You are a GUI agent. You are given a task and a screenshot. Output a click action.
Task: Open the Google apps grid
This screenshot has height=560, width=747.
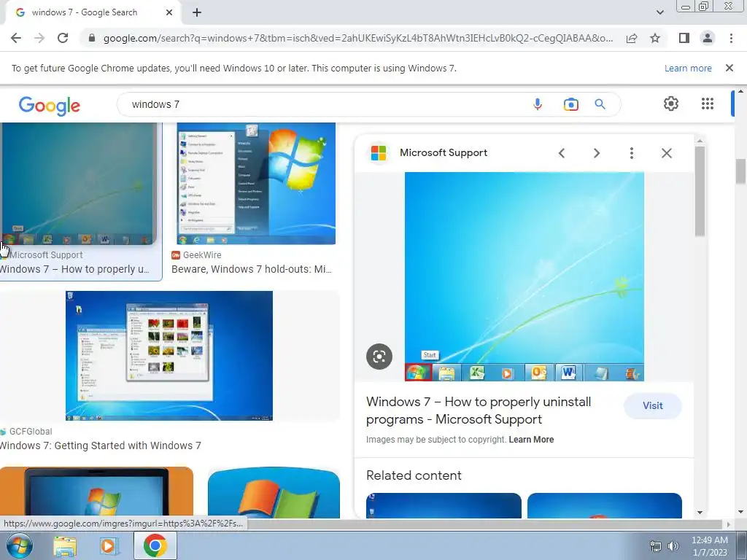708,104
